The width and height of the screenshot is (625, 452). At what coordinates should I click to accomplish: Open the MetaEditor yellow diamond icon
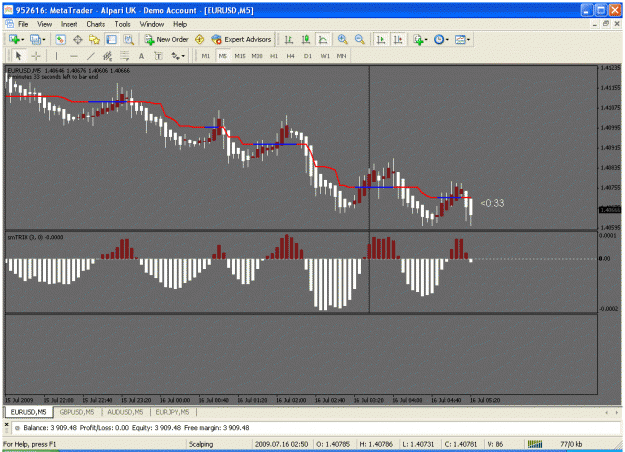coord(199,39)
